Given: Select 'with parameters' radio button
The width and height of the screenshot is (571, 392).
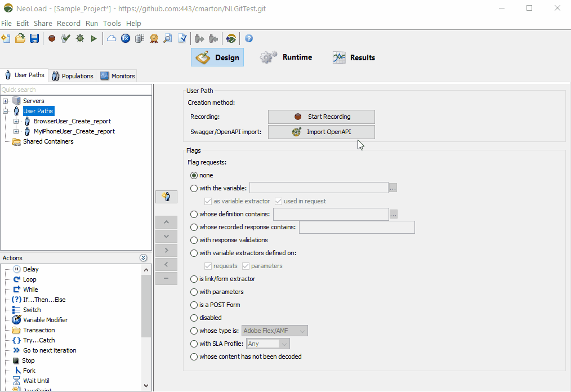Looking at the screenshot, I should point(194,292).
